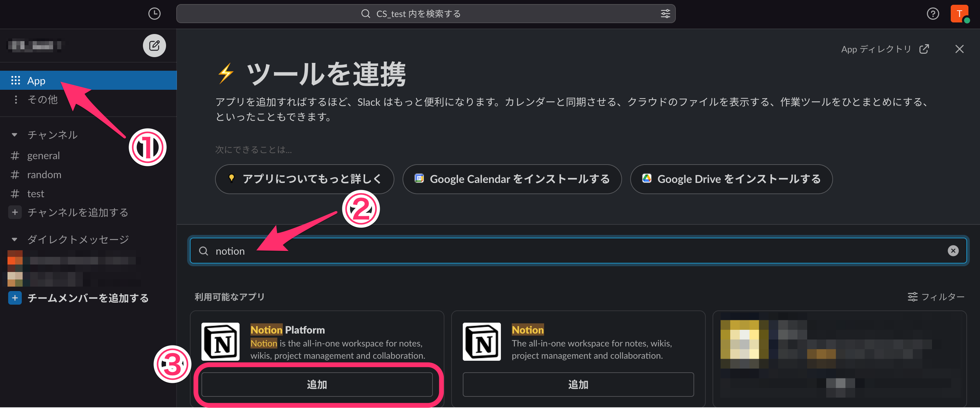Click plus icon for チャンネルを追加する
The height and width of the screenshot is (408, 980).
[15, 212]
